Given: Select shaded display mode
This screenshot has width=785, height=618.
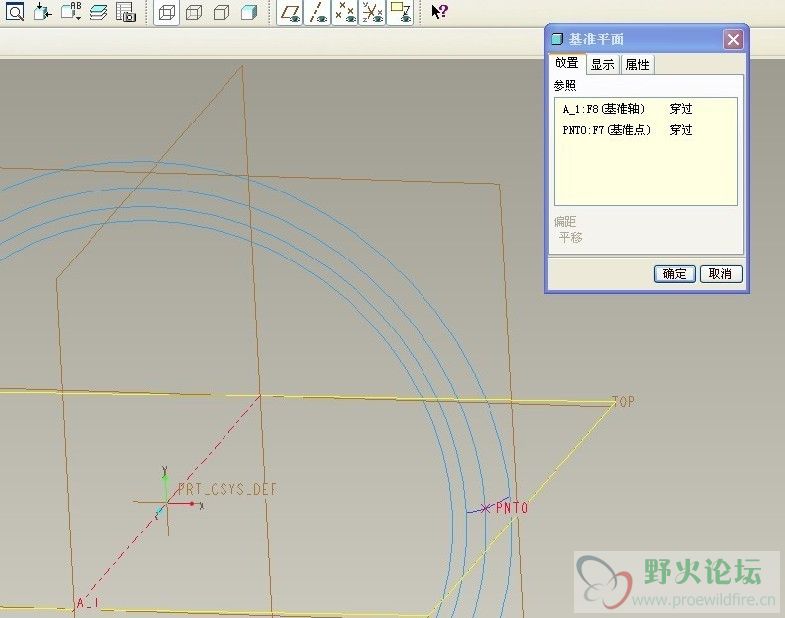Looking at the screenshot, I should 249,12.
